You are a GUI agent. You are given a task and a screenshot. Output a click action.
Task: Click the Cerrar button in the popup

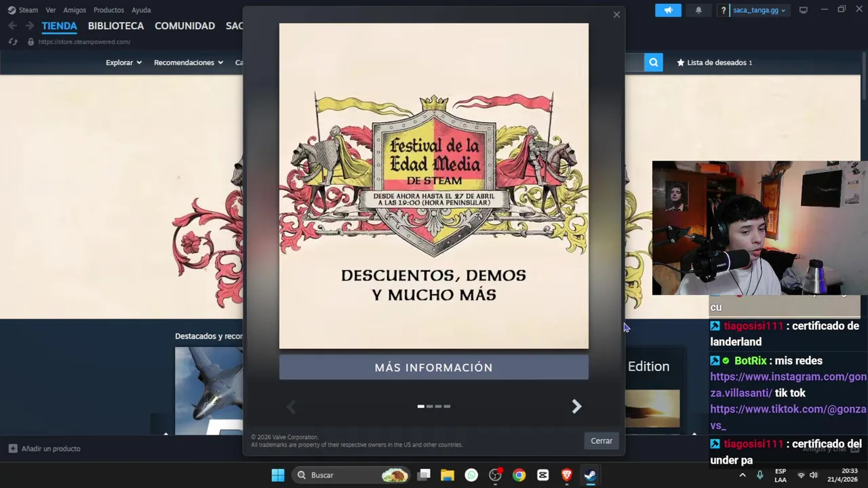(x=601, y=441)
